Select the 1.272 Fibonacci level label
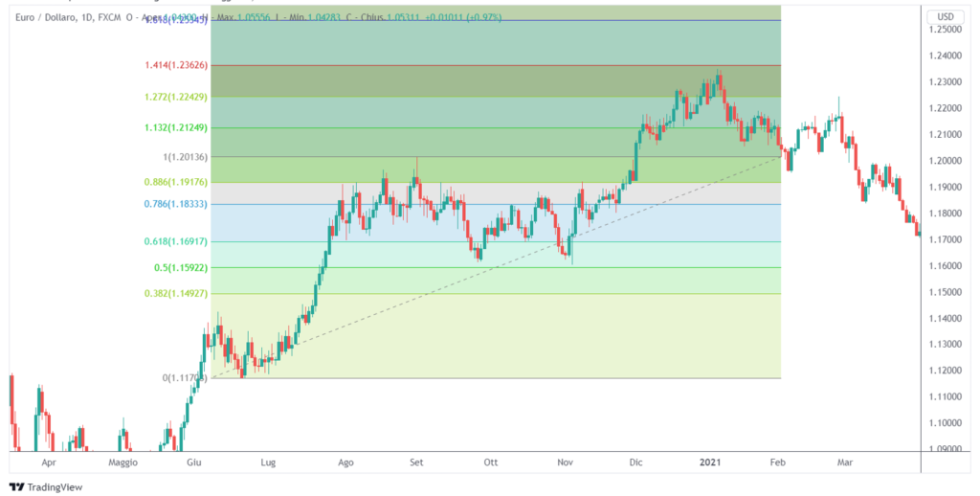The height and width of the screenshot is (496, 980). pos(175,97)
